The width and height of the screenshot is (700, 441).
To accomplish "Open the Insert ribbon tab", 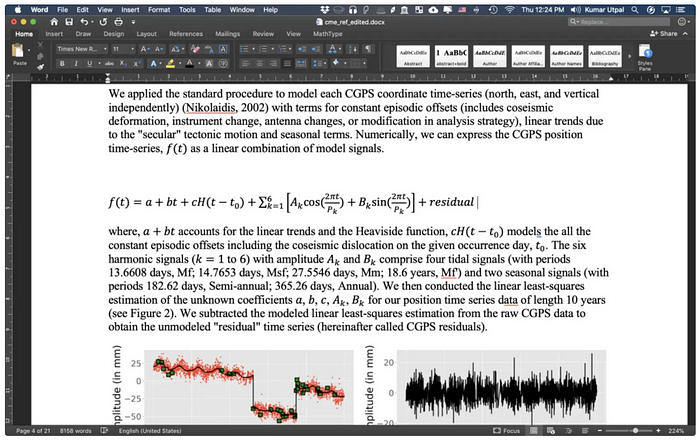I will coord(54,34).
